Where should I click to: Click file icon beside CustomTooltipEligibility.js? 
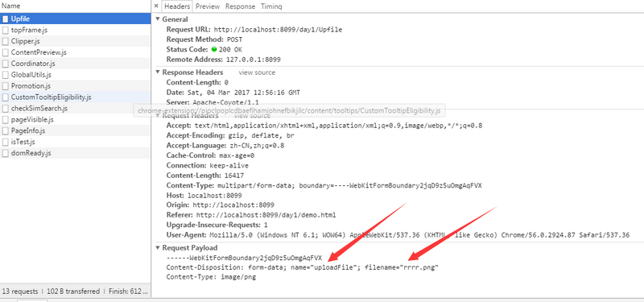coord(6,97)
